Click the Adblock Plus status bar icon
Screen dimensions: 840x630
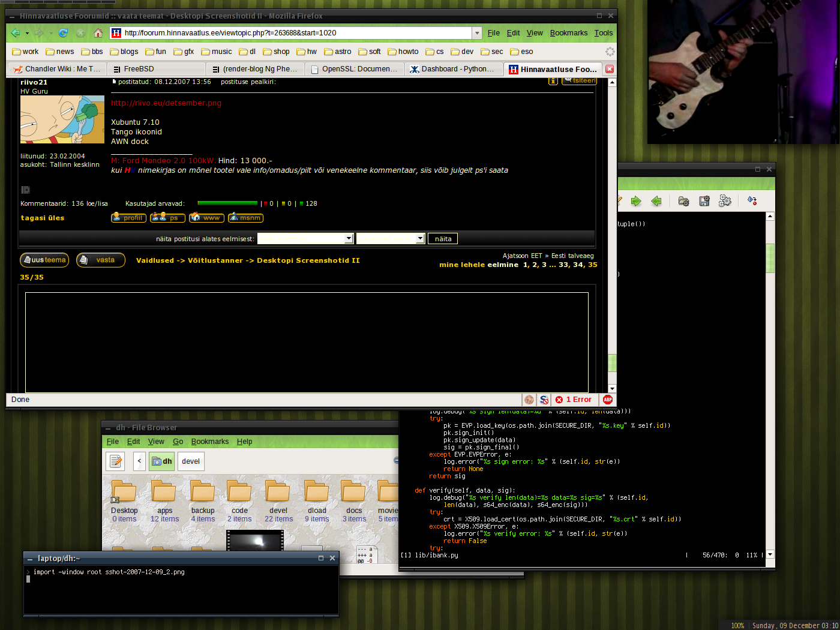(x=608, y=400)
